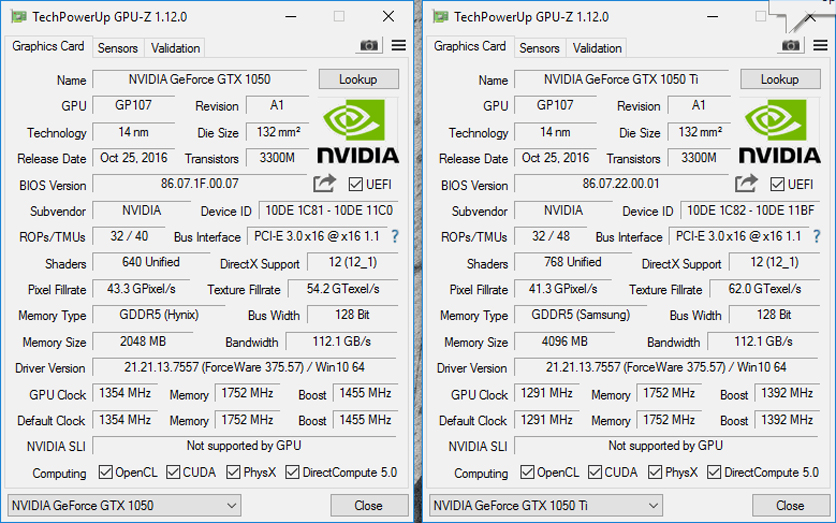
Task: Select Graphics Card tab in GTX 1050 window
Action: pos(48,46)
